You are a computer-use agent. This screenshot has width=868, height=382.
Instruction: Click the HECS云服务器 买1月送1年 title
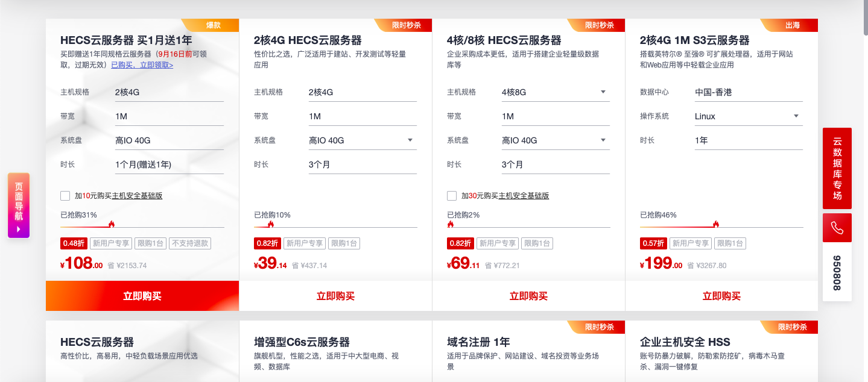126,40
